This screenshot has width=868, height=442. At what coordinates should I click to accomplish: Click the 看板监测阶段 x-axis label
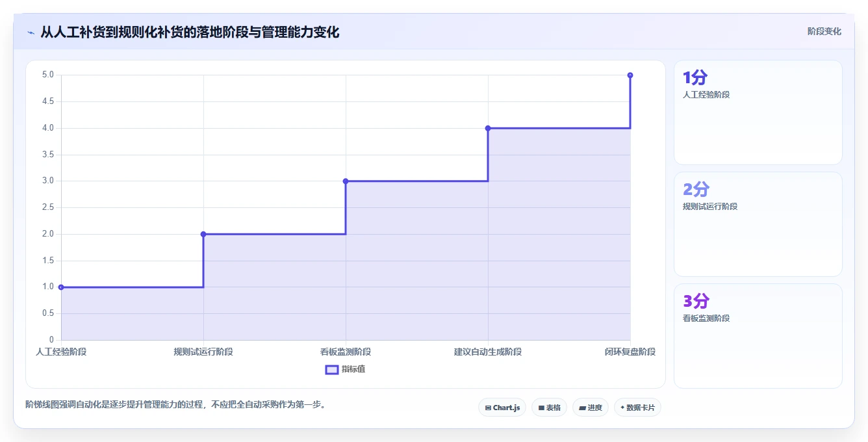[x=346, y=352]
